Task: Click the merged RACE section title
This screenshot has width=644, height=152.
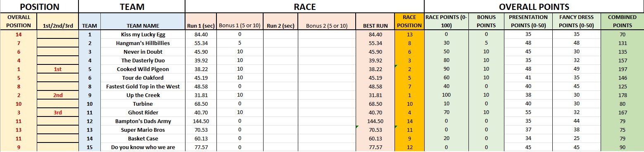Action: [x=304, y=7]
